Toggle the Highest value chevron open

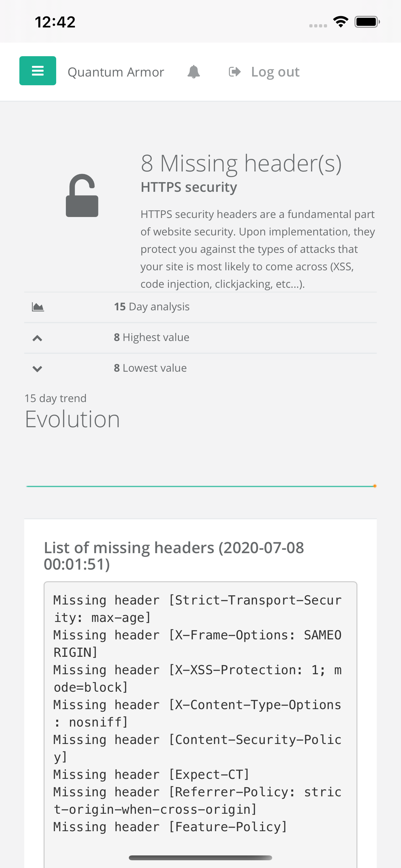[37, 337]
